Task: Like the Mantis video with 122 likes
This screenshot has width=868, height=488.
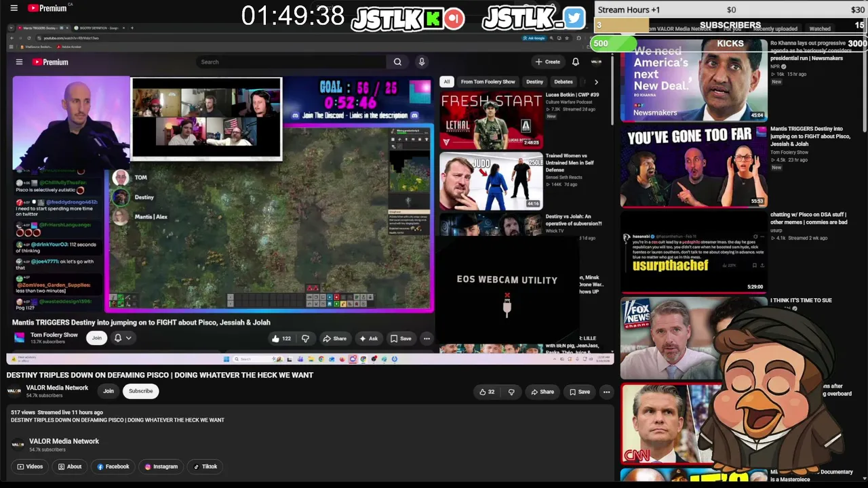Action: coord(281,338)
